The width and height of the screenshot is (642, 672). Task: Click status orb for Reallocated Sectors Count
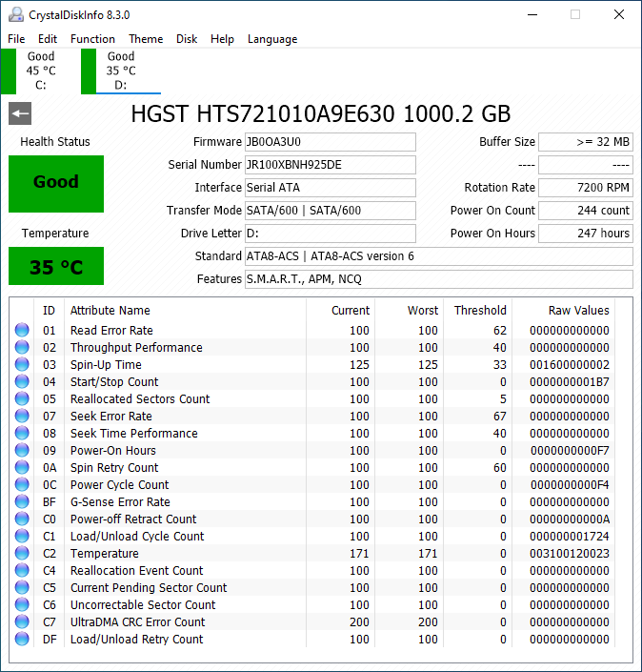22,399
